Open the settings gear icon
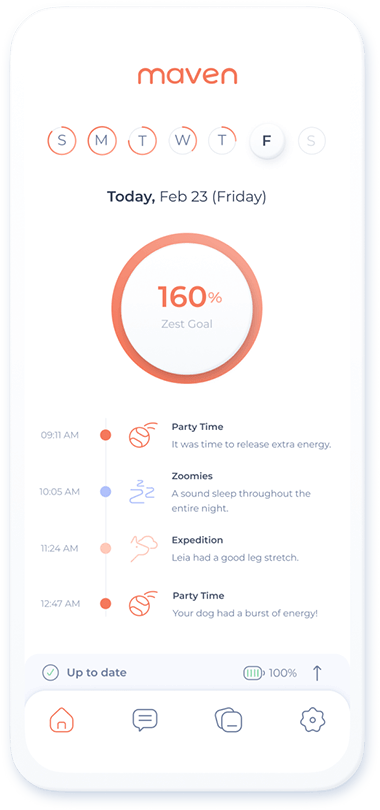 point(312,720)
